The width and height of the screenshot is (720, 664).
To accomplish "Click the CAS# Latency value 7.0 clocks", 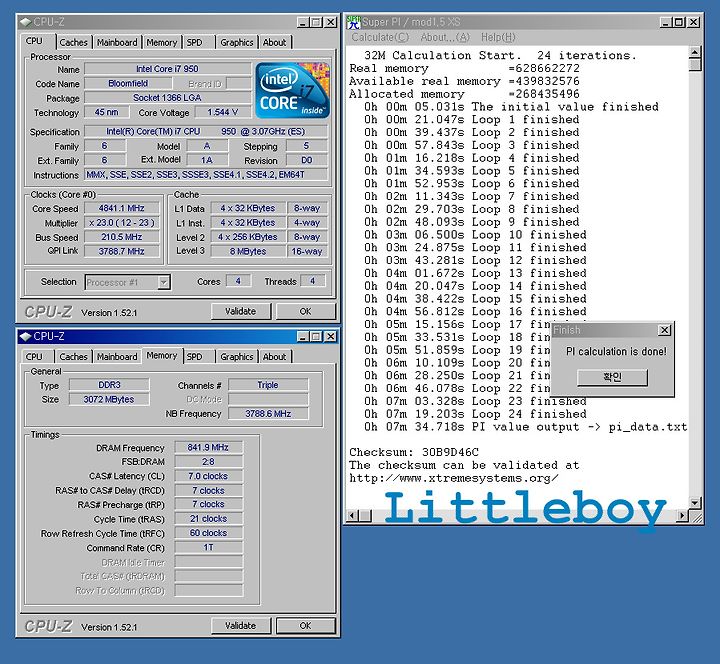I will coord(208,476).
